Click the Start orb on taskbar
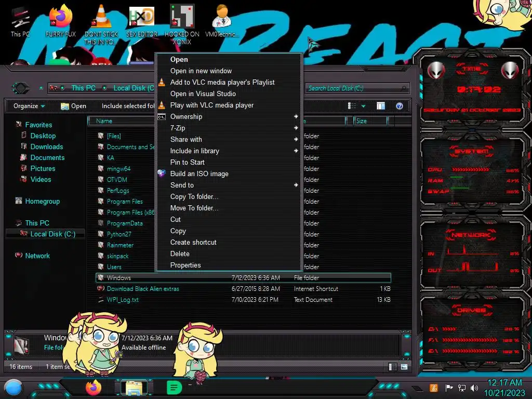This screenshot has width=532, height=399. (14, 388)
